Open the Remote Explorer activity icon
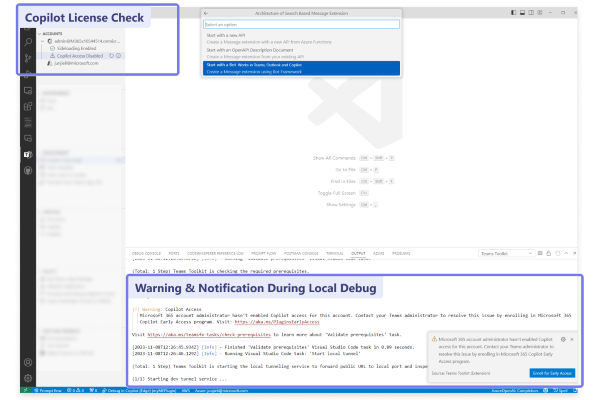The image size is (600, 400). (x=28, y=91)
